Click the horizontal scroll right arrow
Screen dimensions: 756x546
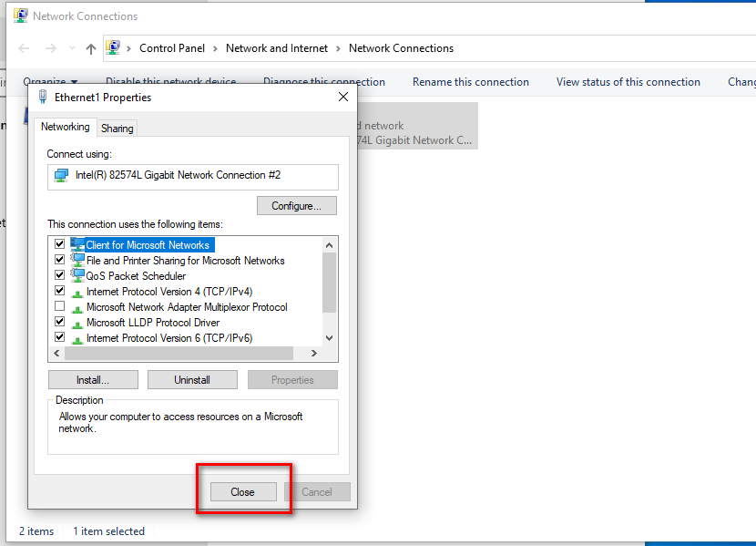(314, 354)
